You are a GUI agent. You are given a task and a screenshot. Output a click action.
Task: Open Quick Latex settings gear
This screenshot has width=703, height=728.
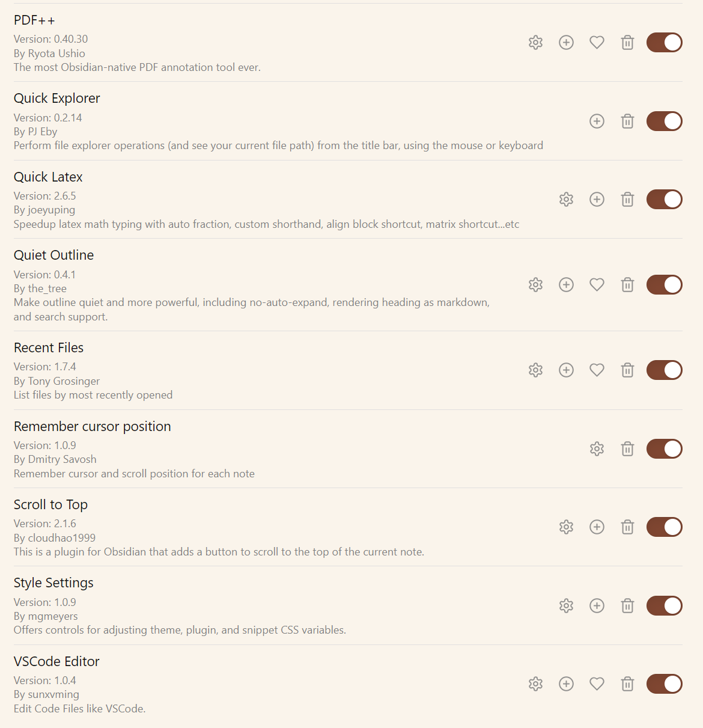pyautogui.click(x=566, y=200)
